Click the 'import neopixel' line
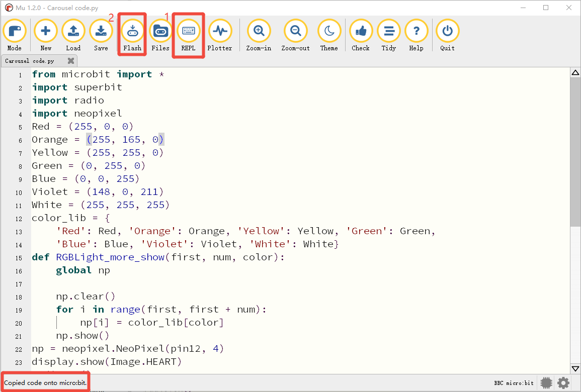The height and width of the screenshot is (392, 581). (x=76, y=113)
